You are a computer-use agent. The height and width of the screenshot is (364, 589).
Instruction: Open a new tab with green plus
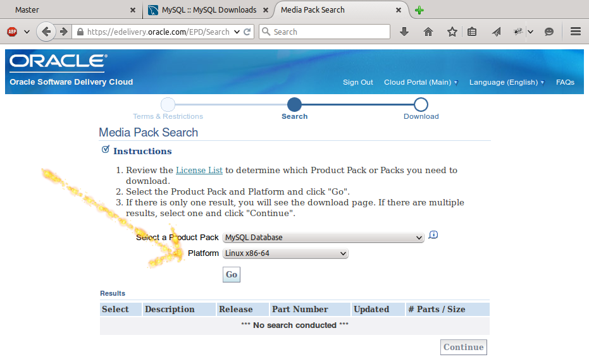(419, 10)
